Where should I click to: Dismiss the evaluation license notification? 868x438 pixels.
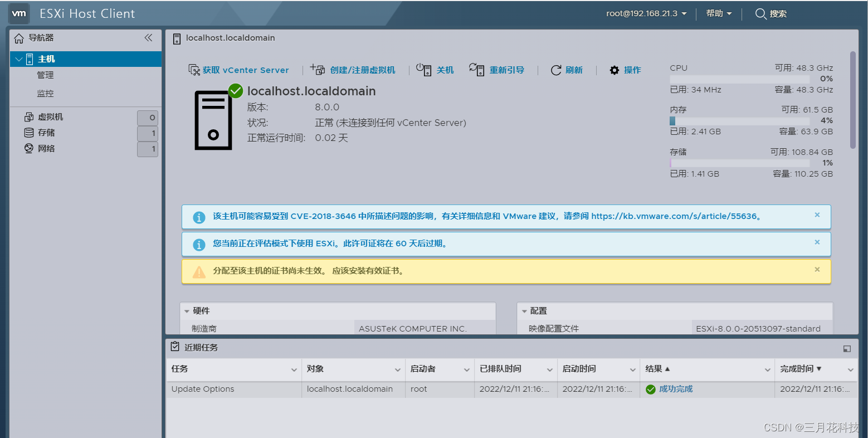[x=817, y=242]
